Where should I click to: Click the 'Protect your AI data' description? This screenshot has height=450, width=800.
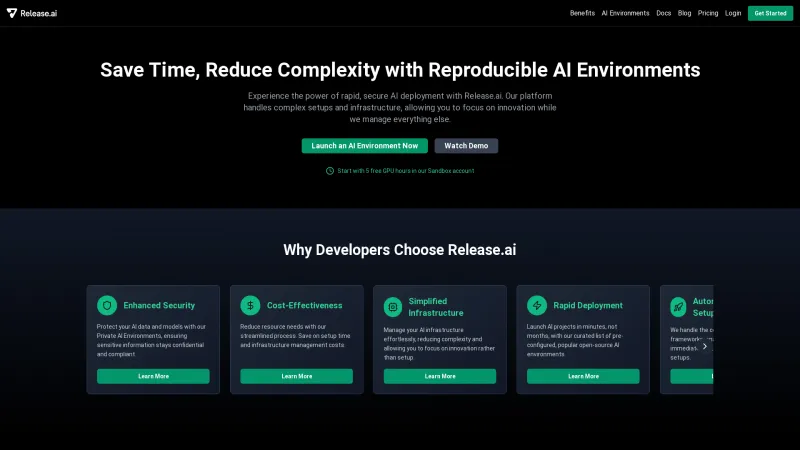[152, 340]
